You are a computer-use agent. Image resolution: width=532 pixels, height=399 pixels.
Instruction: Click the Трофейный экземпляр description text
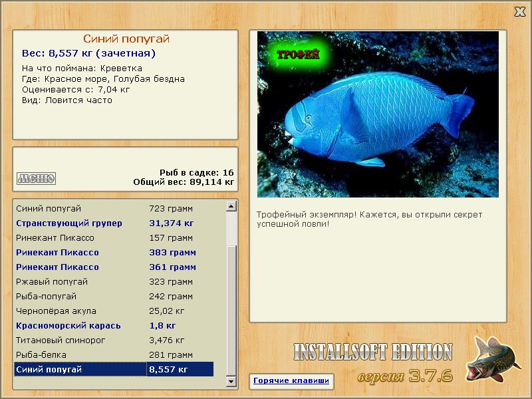369,219
